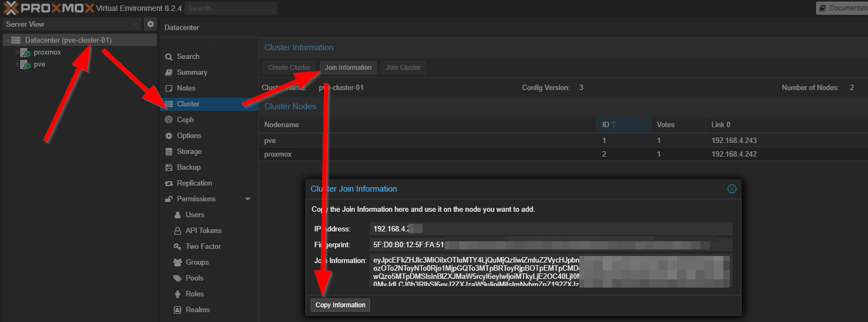Click the Notes icon in the side menu
The height and width of the screenshot is (322, 868).
tap(169, 88)
